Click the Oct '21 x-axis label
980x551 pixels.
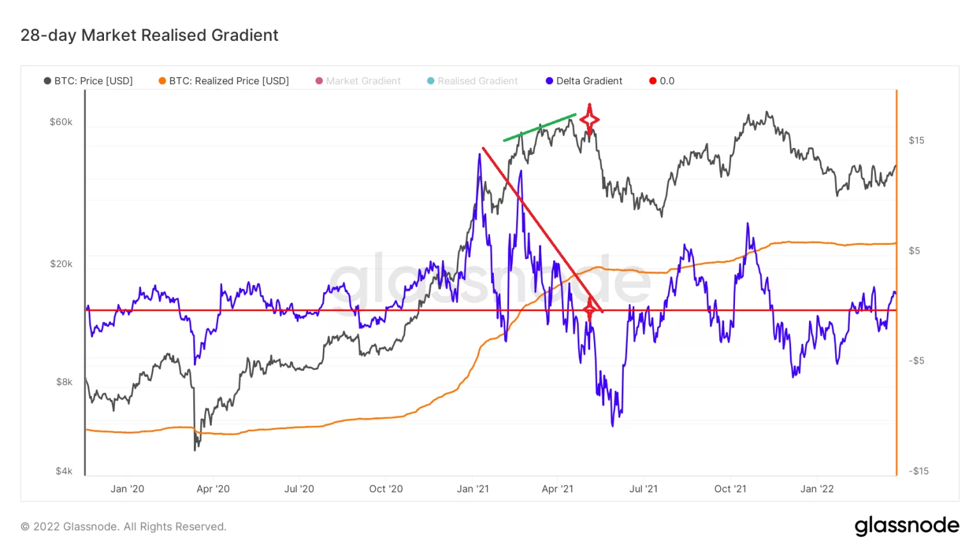click(730, 489)
